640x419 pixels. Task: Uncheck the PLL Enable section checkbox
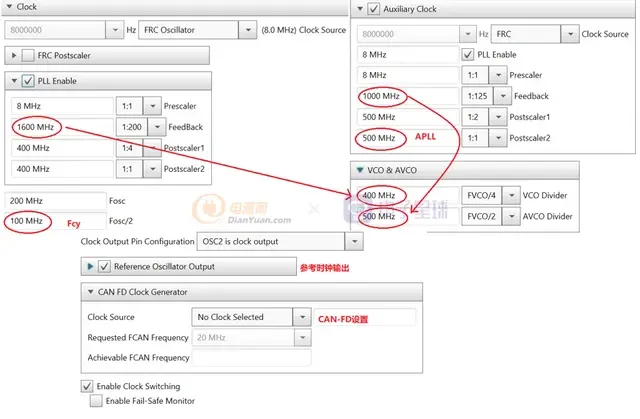(27, 81)
